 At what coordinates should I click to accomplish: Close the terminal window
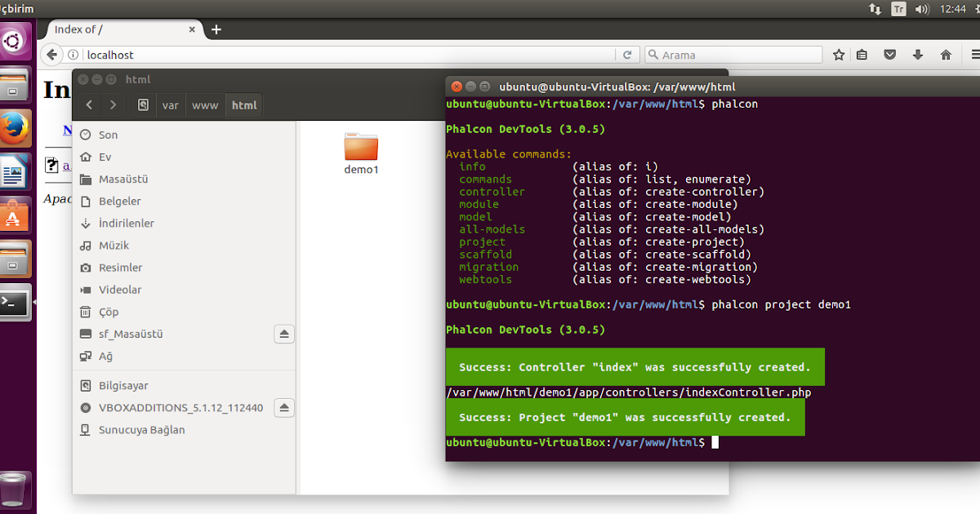(x=457, y=86)
